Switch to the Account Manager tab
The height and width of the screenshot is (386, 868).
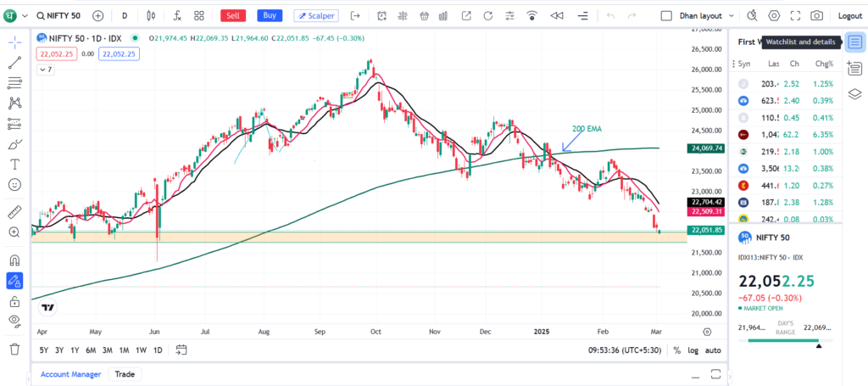pyautogui.click(x=71, y=374)
